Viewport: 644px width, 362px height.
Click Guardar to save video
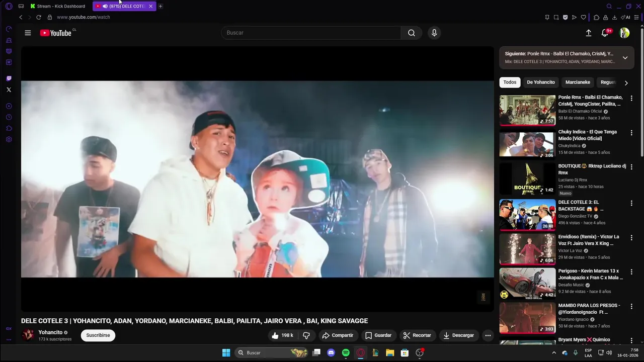pyautogui.click(x=378, y=335)
